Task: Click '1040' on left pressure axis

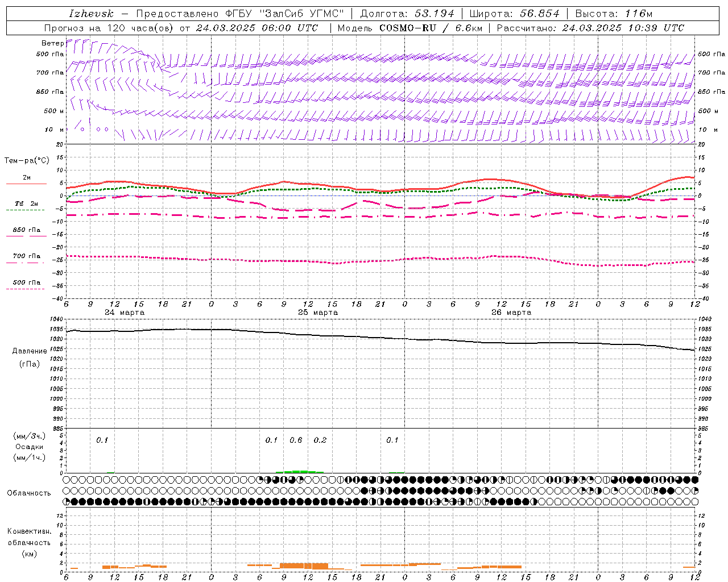Action: pos(57,319)
